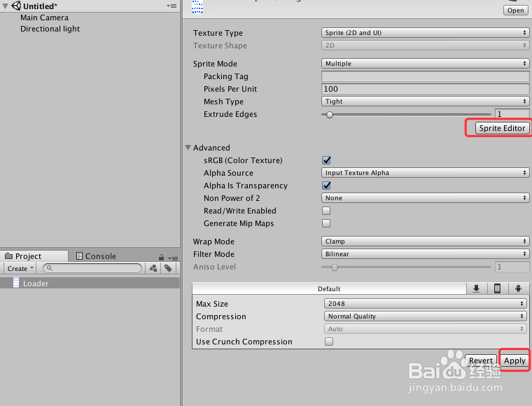Select the standalone download platform tab

point(477,288)
